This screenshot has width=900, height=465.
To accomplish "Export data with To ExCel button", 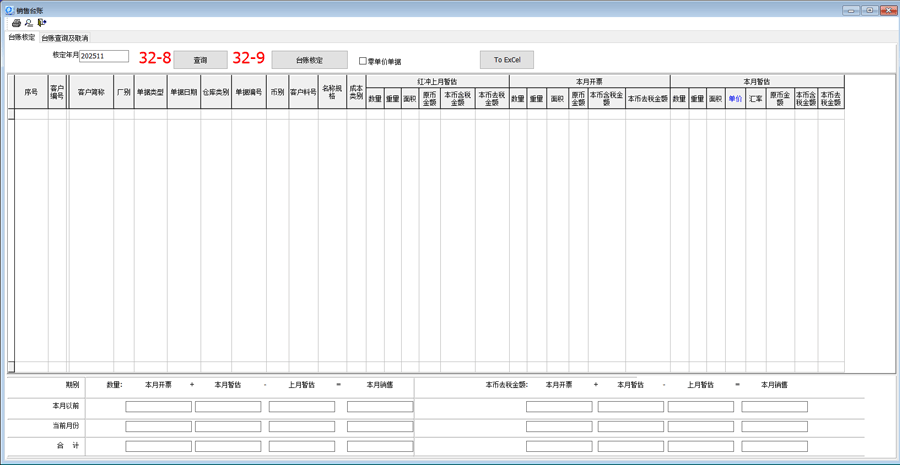I will [x=506, y=60].
